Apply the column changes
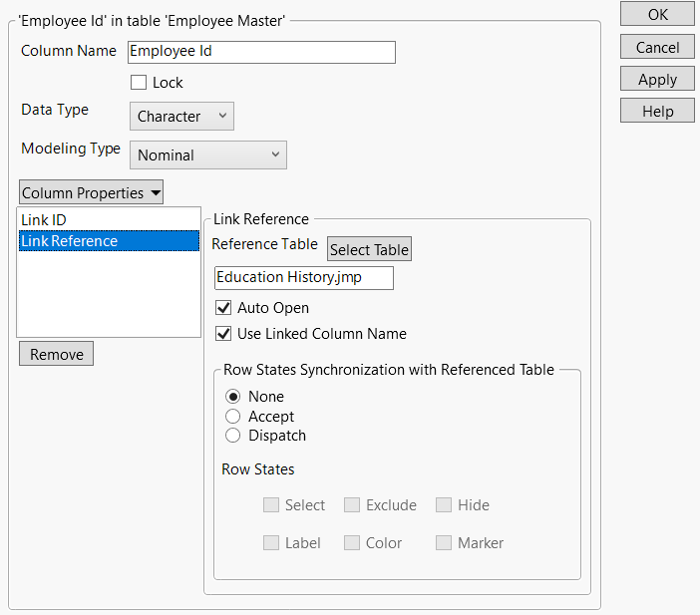Image resolution: width=700 pixels, height=615 pixels. point(657,80)
